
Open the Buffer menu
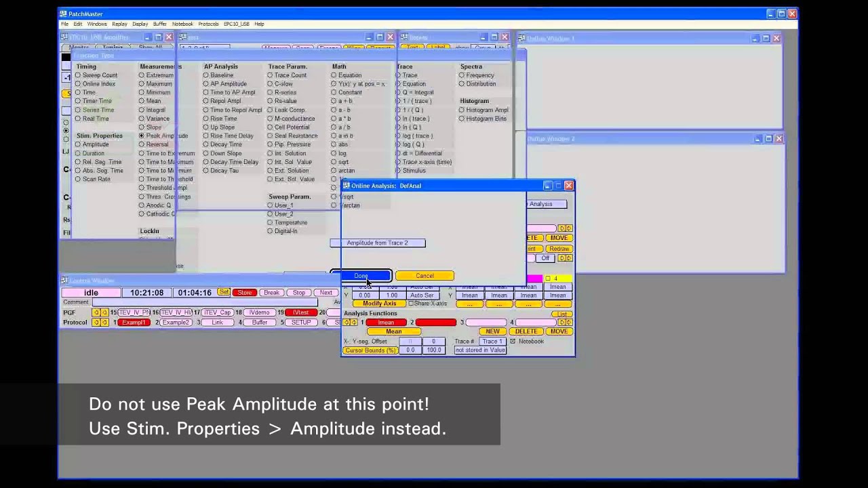click(160, 24)
